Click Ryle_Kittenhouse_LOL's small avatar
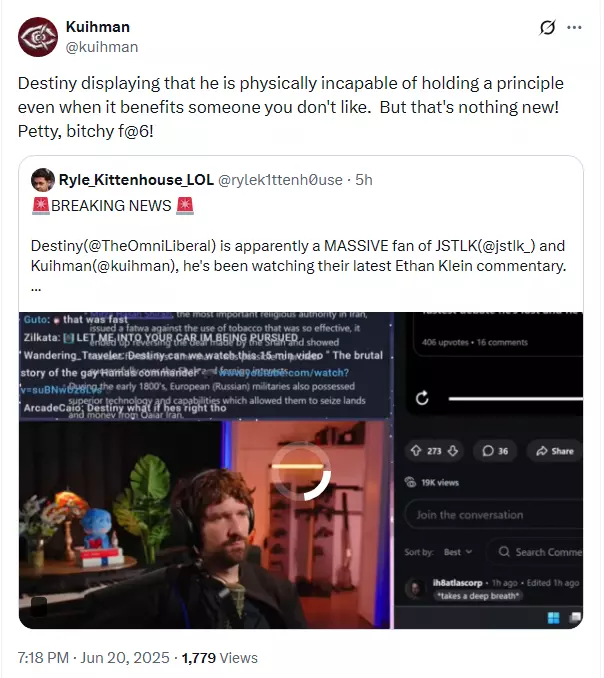Image resolution: width=604 pixels, height=678 pixels. [43, 180]
